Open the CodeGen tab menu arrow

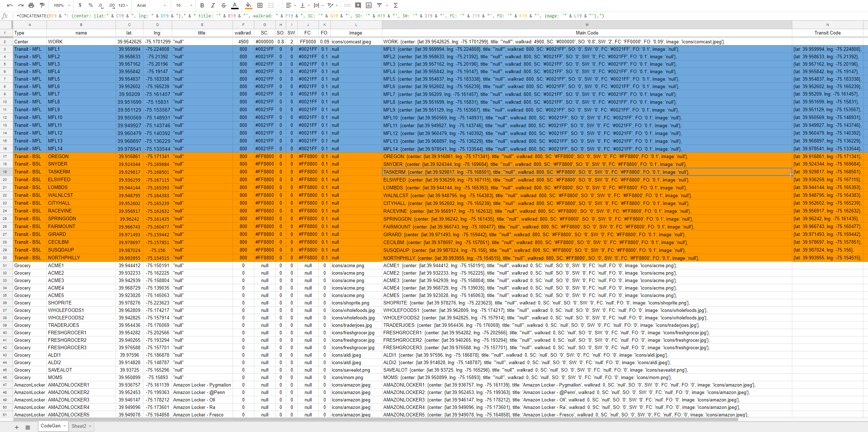[x=64, y=426]
